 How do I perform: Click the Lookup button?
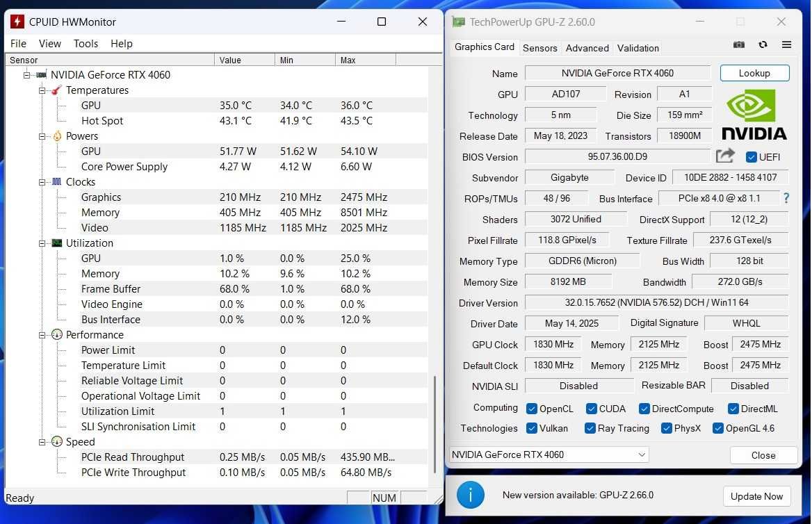(x=754, y=73)
